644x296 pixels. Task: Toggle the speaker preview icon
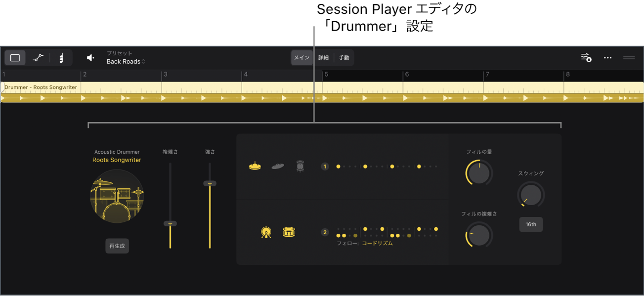click(x=90, y=58)
